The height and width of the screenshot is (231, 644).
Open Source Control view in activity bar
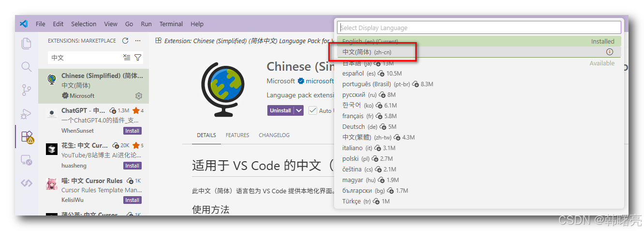click(27, 90)
